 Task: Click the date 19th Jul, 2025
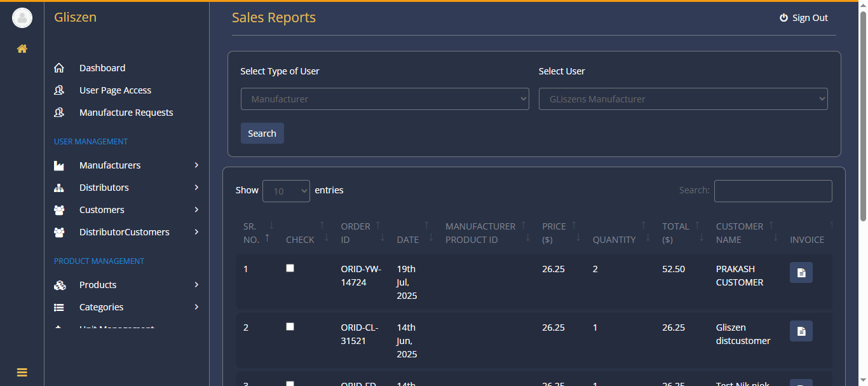[407, 282]
